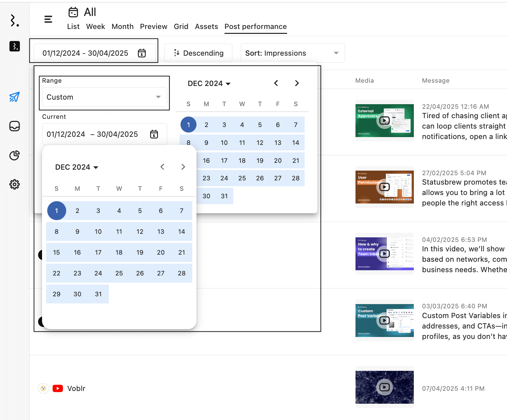Open the Publish paper plane section

point(15,97)
